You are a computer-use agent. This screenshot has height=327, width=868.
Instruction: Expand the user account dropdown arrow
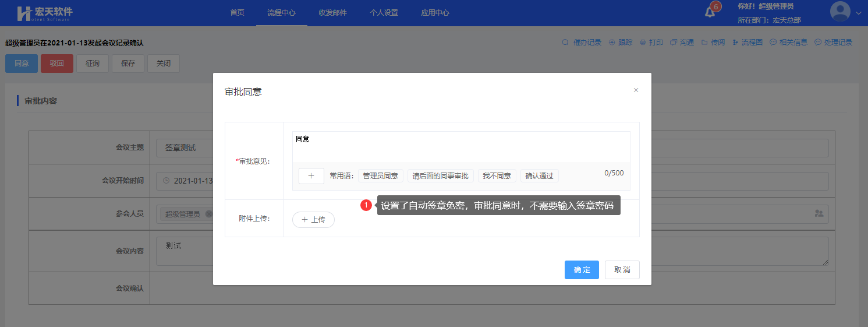click(858, 12)
